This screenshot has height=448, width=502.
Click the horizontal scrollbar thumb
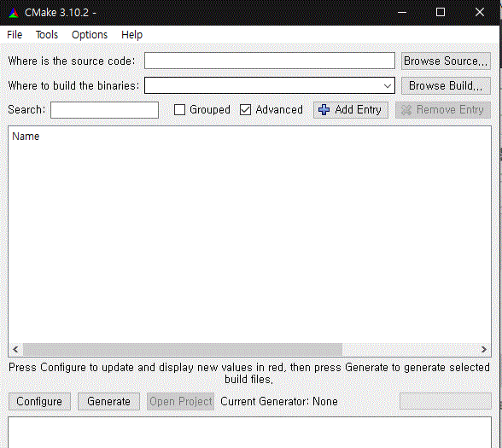(183, 349)
